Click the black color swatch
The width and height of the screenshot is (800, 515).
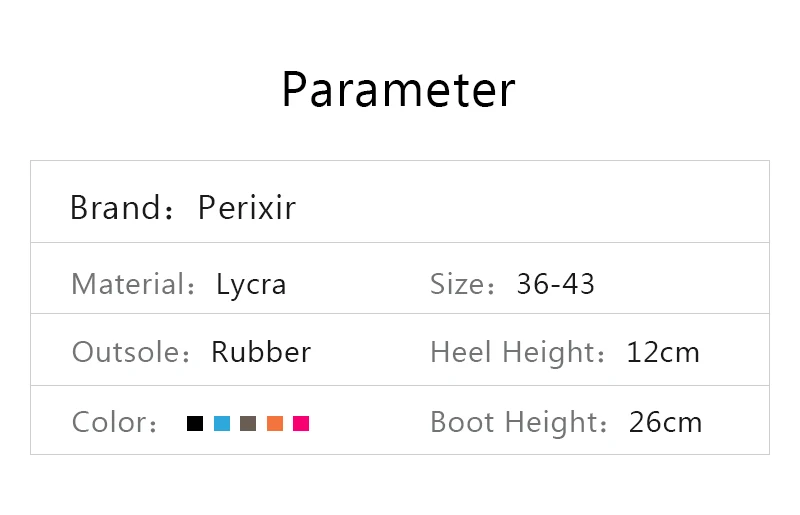tap(195, 423)
